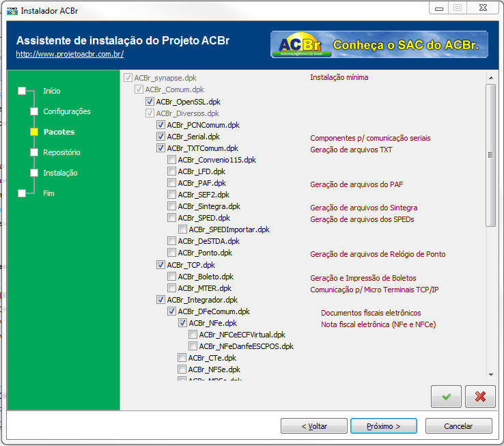Click the package list scroll up arrow
This screenshot has width=504, height=446.
[x=491, y=78]
